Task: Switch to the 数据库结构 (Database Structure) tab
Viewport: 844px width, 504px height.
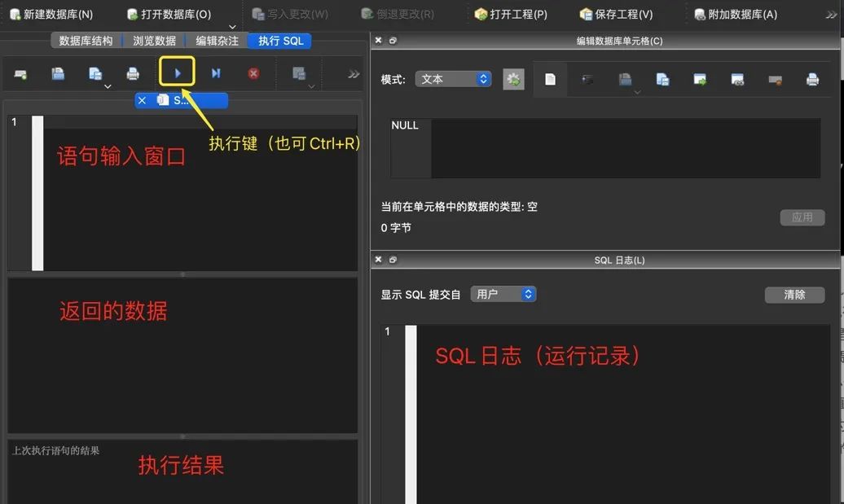Action: click(x=86, y=41)
